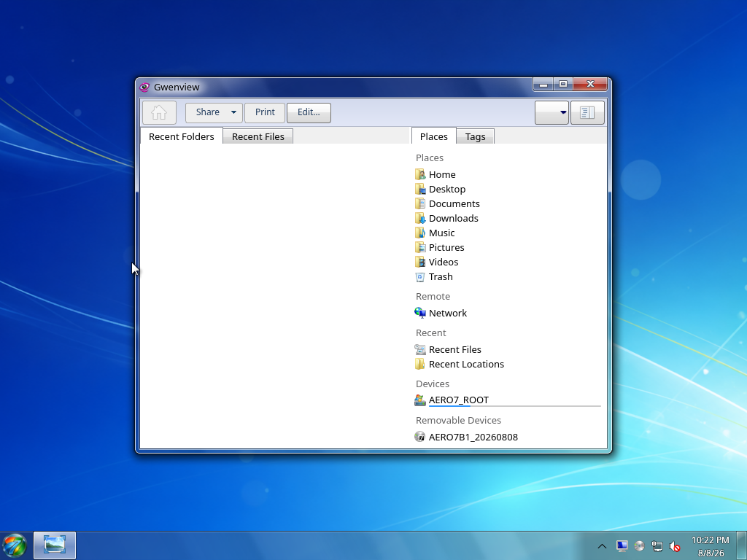Select the "Documents" label in Places

click(x=454, y=204)
